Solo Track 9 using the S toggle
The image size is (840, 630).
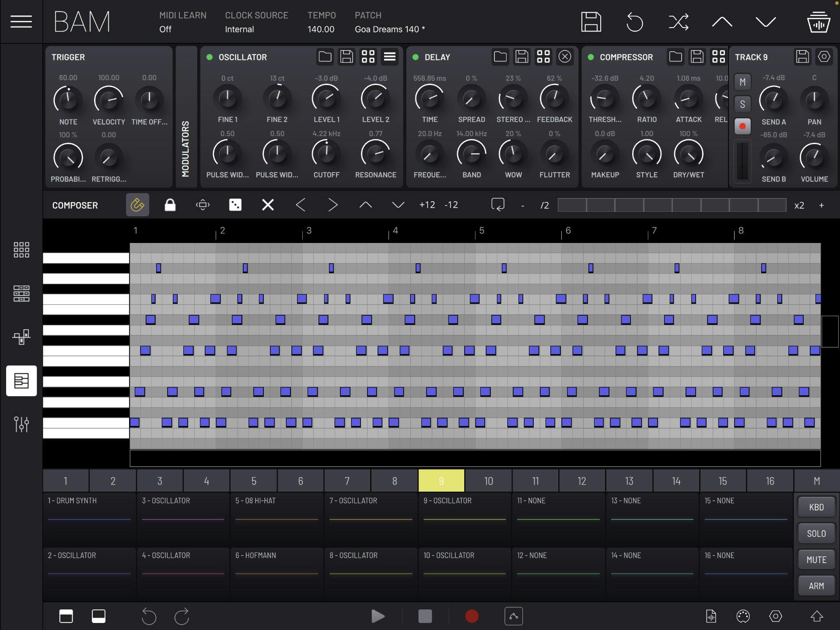pyautogui.click(x=742, y=104)
